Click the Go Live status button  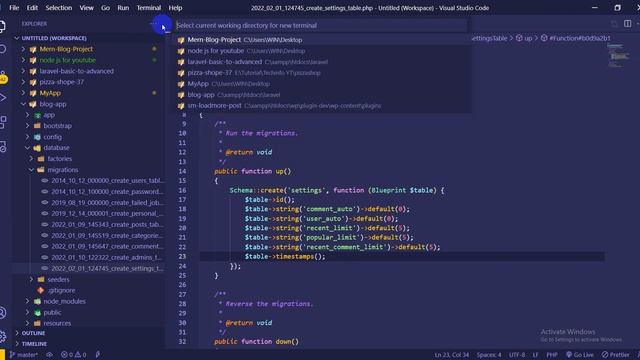(580, 355)
